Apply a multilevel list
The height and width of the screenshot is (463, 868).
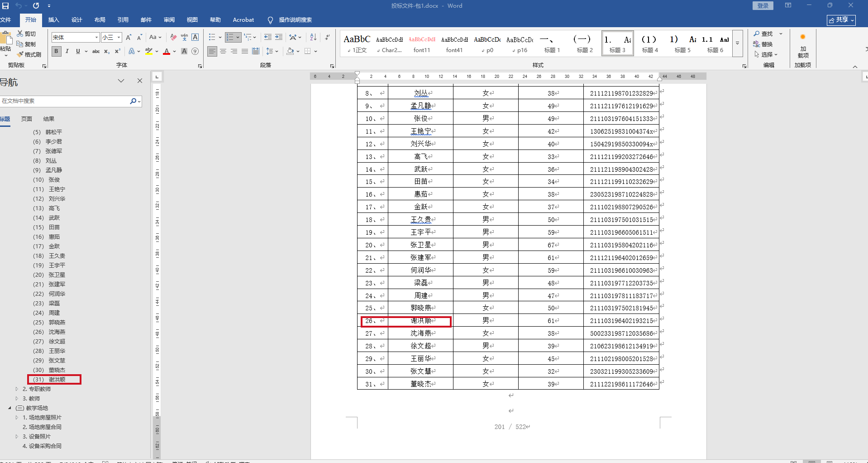point(248,37)
